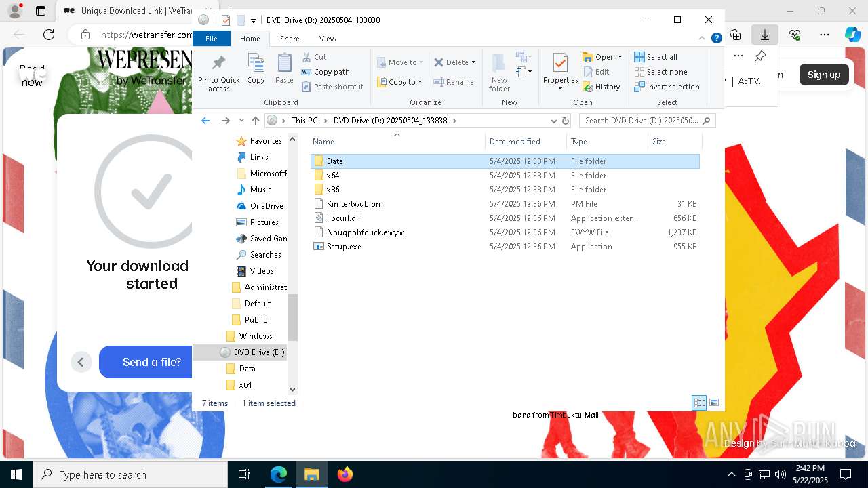Go back in File Explorer
Viewport: 868px width, 488px height.
click(x=205, y=121)
